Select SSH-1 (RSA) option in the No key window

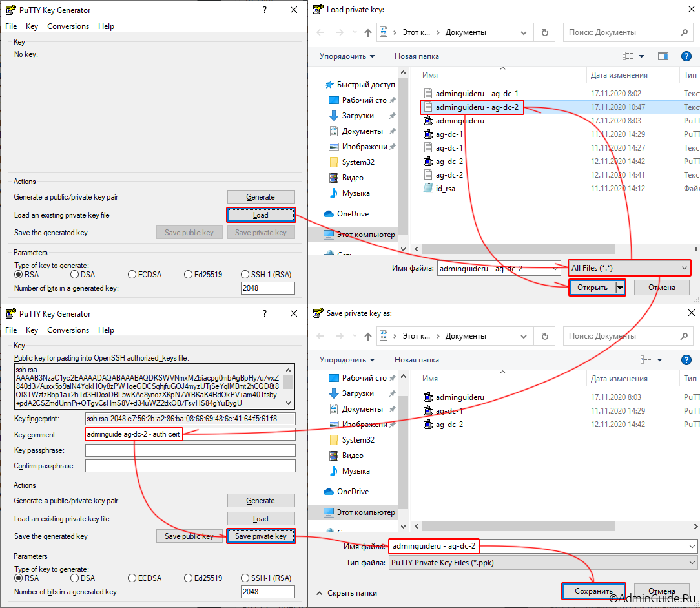pyautogui.click(x=245, y=275)
